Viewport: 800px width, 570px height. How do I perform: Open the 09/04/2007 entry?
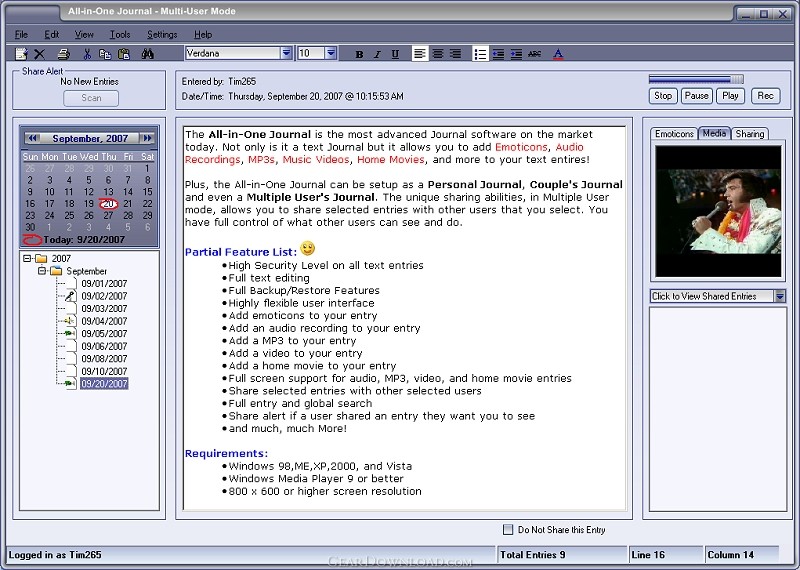pyautogui.click(x=104, y=321)
